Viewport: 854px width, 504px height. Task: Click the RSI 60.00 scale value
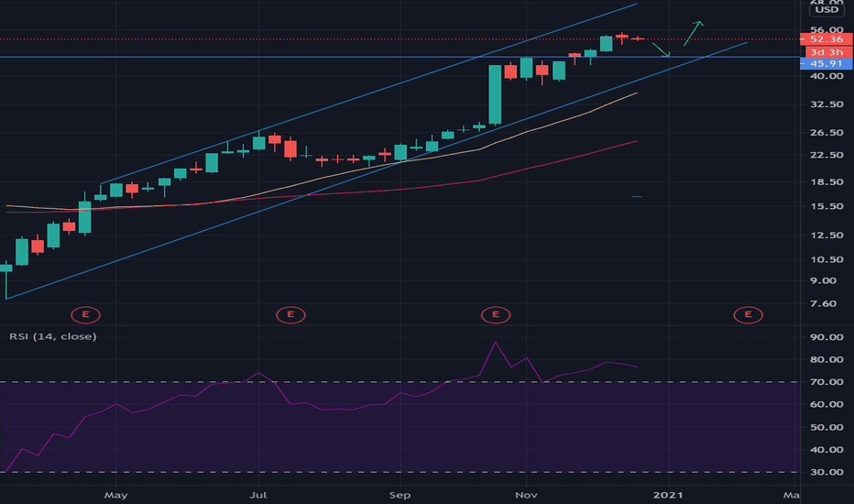827,404
